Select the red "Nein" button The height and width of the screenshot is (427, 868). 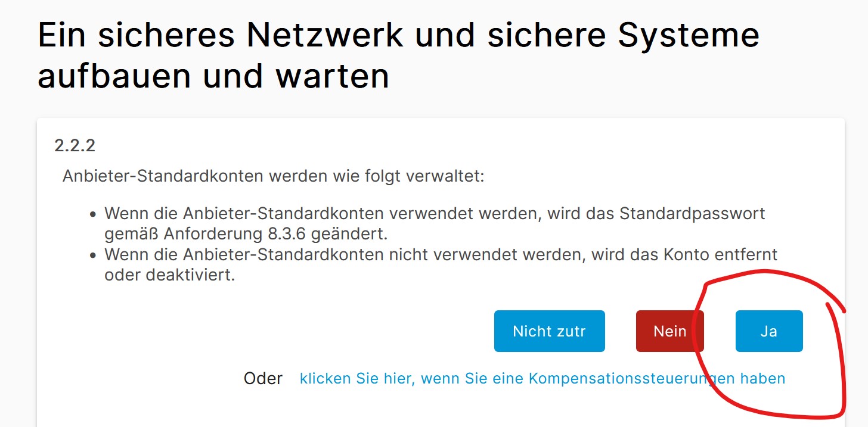[670, 331]
